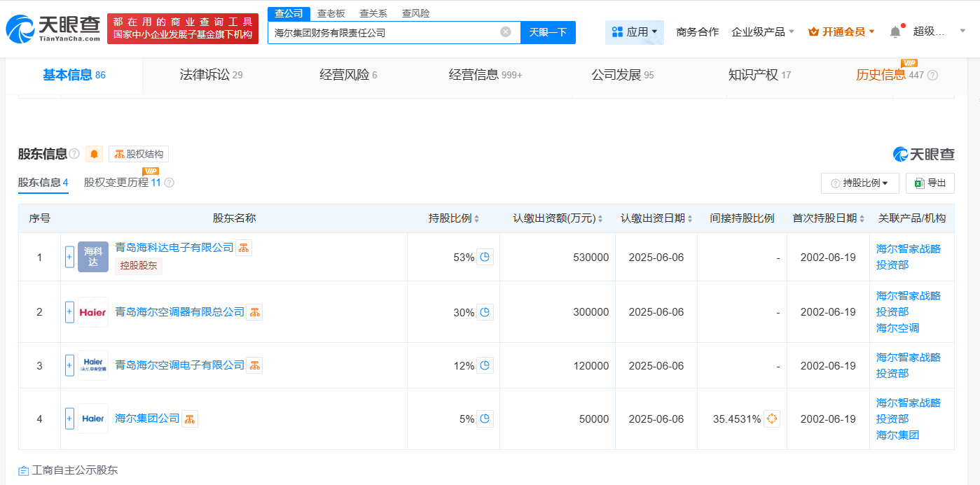Open the 工商自主公示股东 section
The image size is (980, 485).
(x=68, y=470)
